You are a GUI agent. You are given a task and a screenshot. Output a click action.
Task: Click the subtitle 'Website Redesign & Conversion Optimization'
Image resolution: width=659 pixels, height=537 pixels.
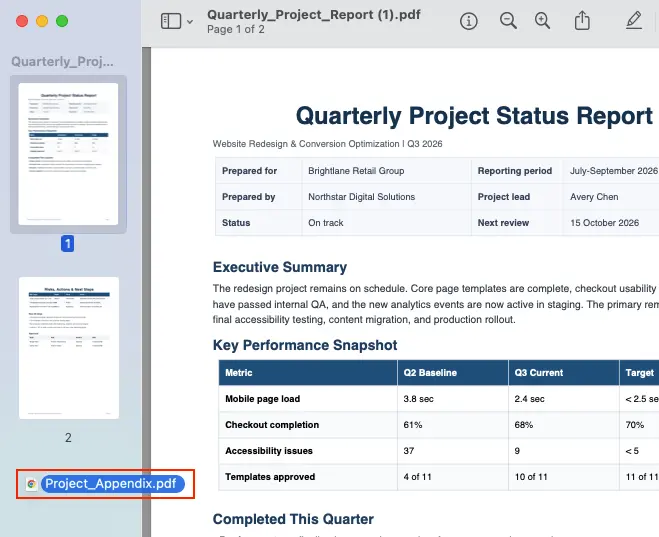[306, 144]
